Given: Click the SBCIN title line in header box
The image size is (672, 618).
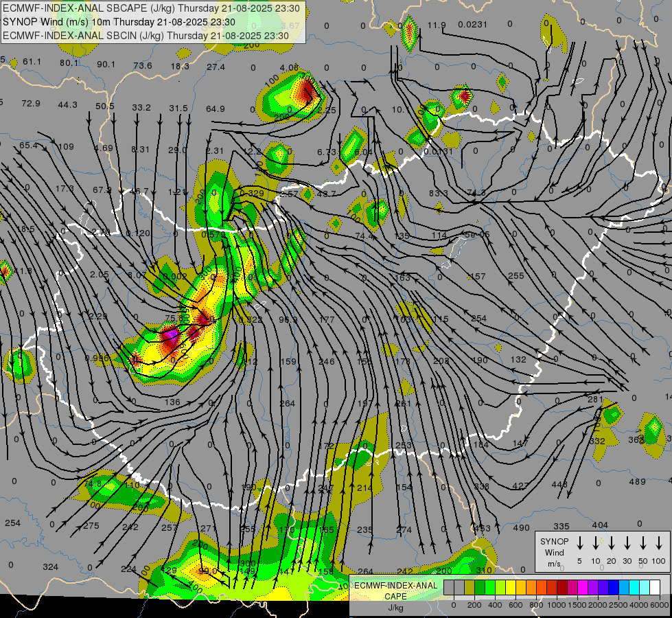Looking at the screenshot, I should pyautogui.click(x=146, y=36).
